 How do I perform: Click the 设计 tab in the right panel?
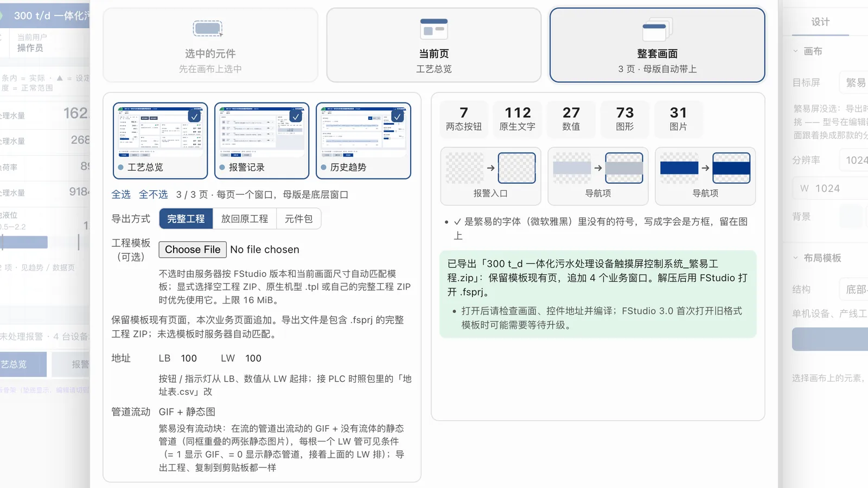pos(820,22)
